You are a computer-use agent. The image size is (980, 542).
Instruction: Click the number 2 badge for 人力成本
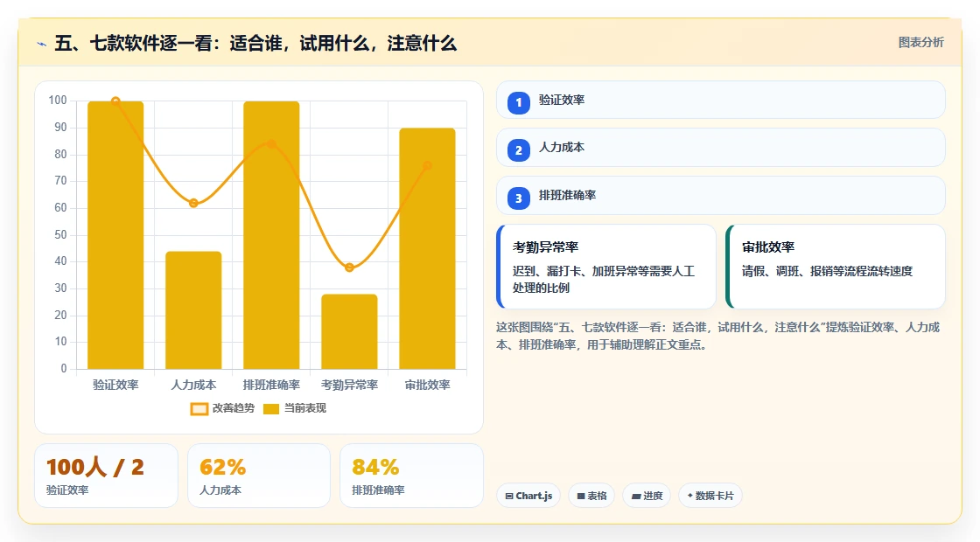point(518,150)
